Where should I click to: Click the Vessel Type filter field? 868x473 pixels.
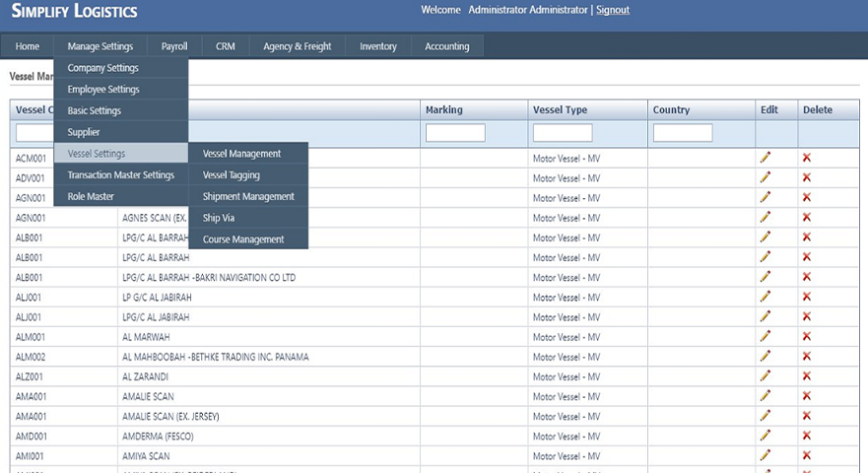click(x=563, y=133)
